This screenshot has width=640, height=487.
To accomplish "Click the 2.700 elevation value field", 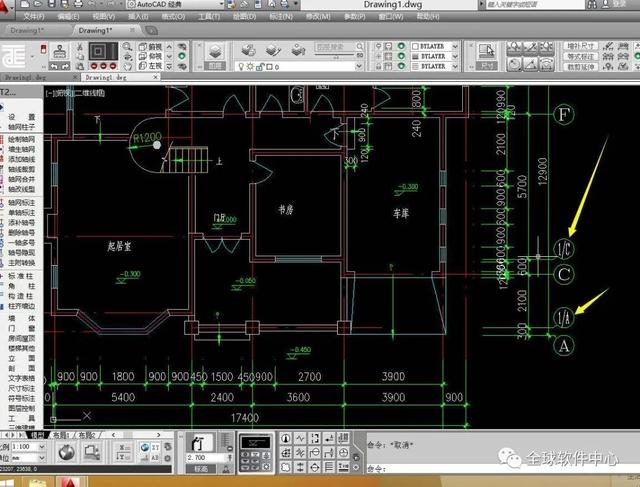I will pyautogui.click(x=206, y=458).
